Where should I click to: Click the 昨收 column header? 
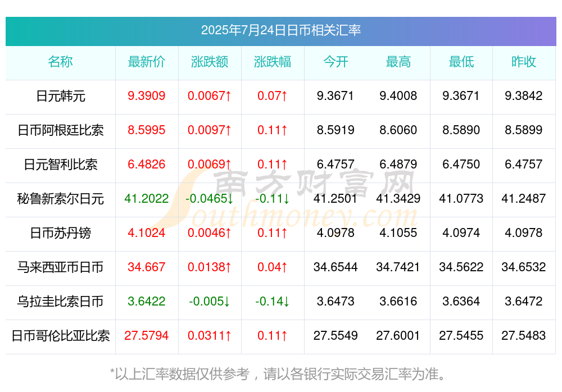524,62
